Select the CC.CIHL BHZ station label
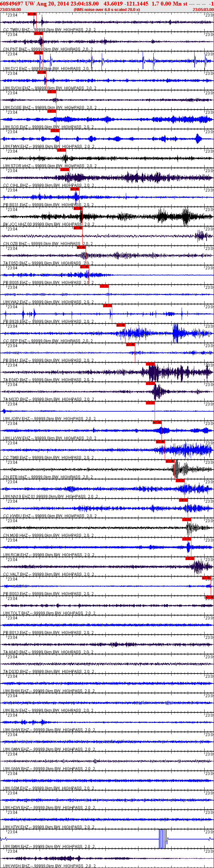Screen dimensions: 214x868 tap(49, 185)
